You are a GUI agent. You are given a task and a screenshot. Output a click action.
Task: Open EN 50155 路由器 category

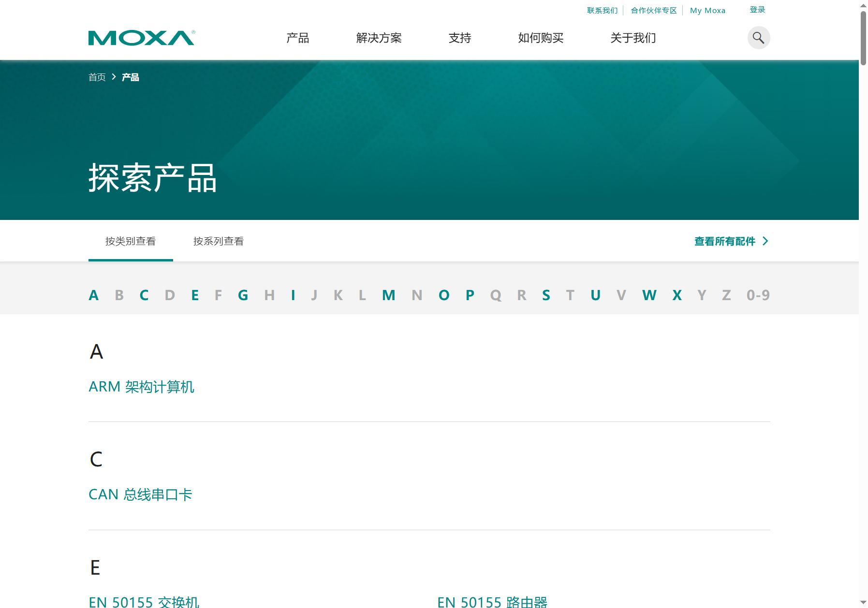[492, 602]
